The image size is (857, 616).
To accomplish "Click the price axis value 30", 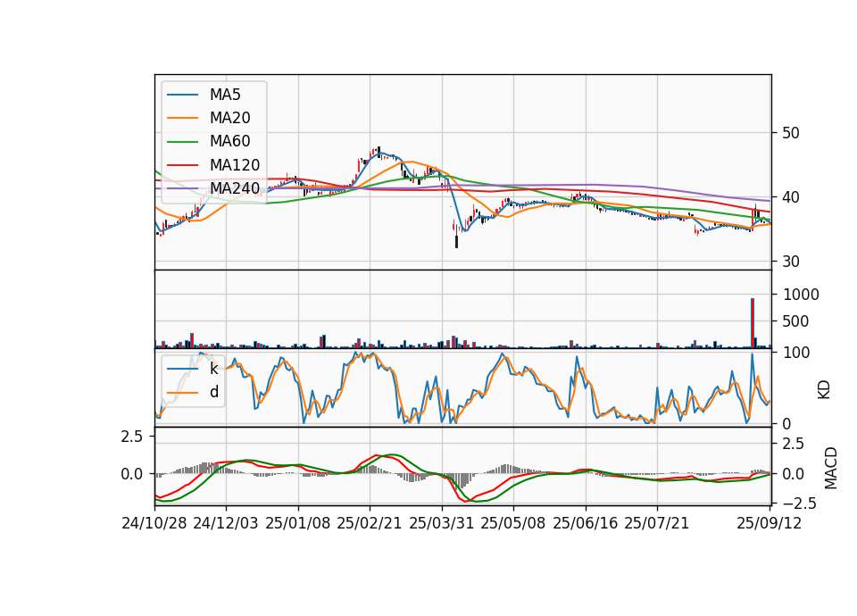I will coord(790,262).
